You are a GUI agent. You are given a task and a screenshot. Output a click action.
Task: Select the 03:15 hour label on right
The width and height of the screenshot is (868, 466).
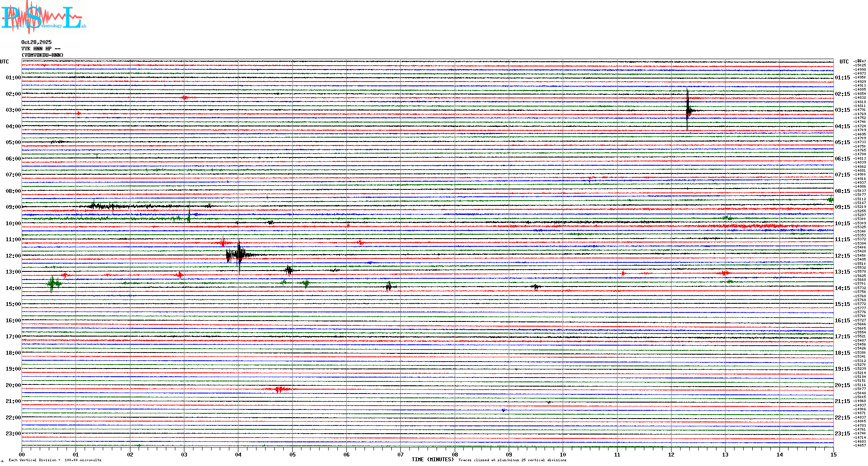click(x=842, y=110)
